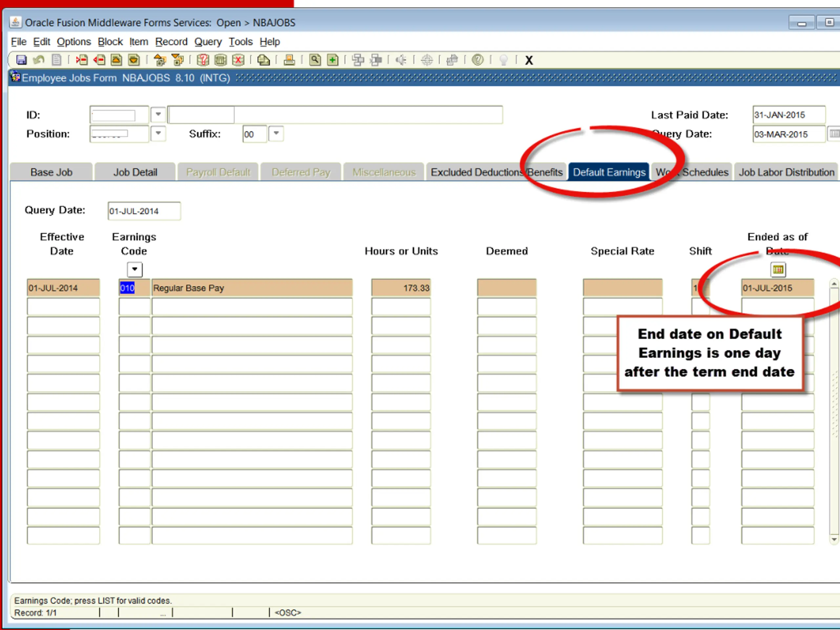
Task: Click the Insert Record toolbar icon
Action: pyautogui.click(x=82, y=60)
